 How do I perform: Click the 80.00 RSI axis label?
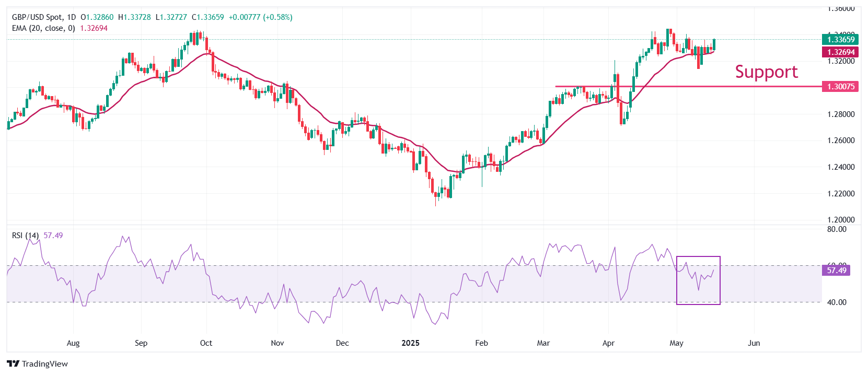[837, 229]
